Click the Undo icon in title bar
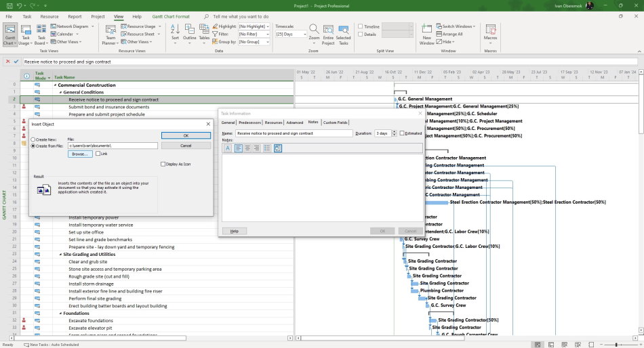The height and width of the screenshot is (348, 644). (x=19, y=5)
